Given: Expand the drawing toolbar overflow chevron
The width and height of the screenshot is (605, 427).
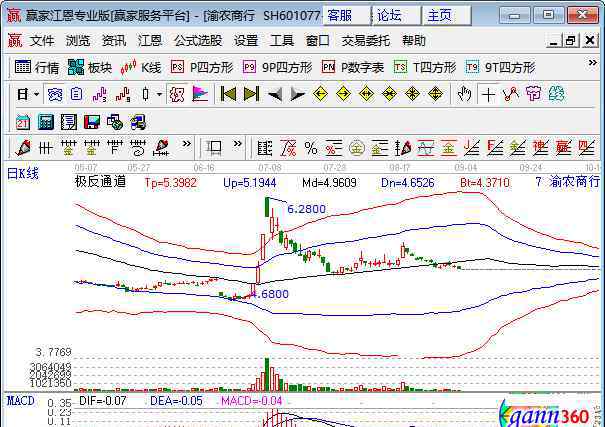Looking at the screenshot, I should [186, 143].
